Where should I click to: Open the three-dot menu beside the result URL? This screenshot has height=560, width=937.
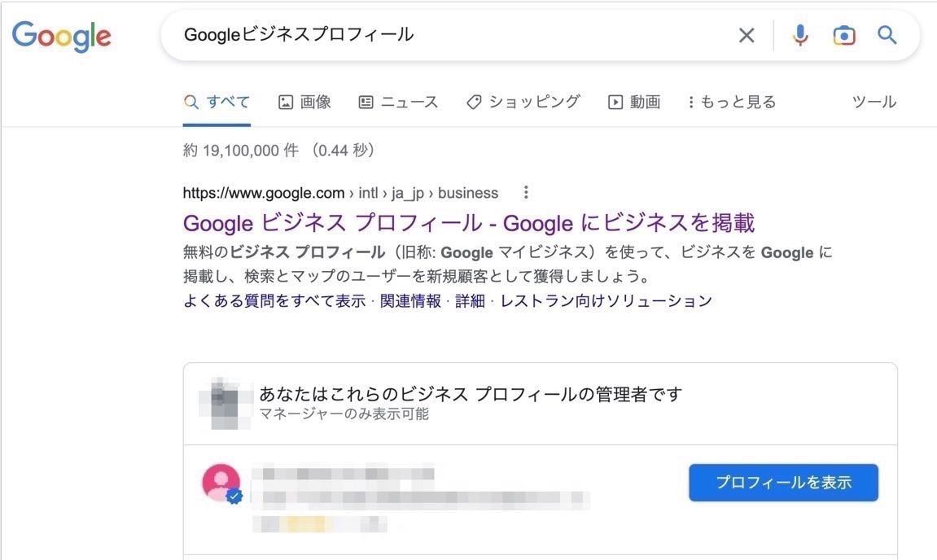click(x=526, y=192)
